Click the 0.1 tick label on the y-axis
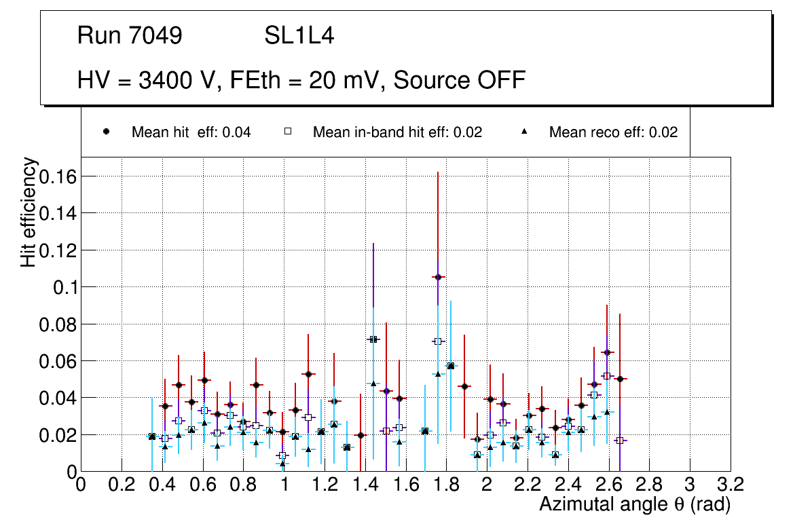The height and width of the screenshot is (524, 812). (x=65, y=287)
